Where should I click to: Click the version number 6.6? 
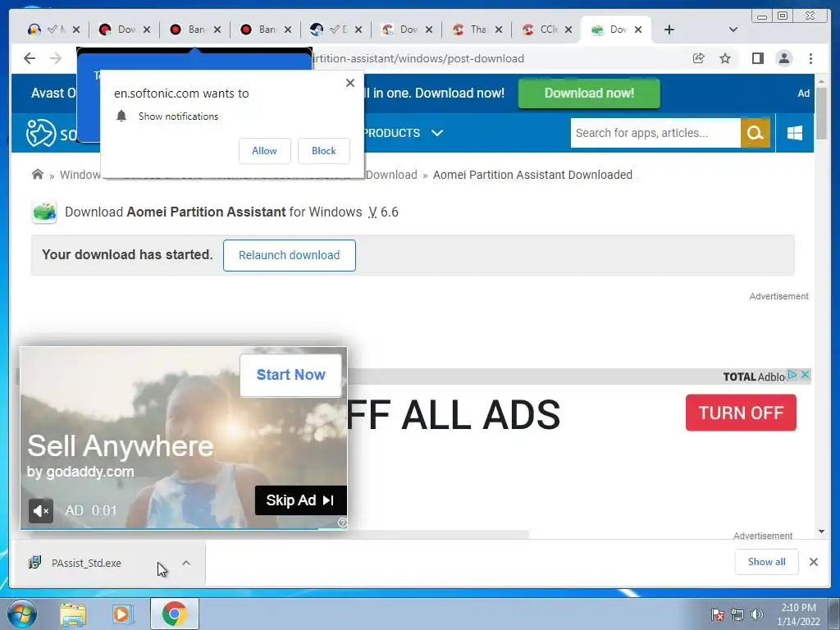[x=389, y=212]
